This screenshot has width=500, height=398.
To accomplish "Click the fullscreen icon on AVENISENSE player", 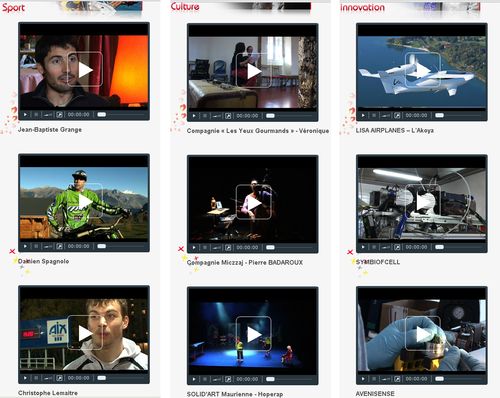I will [x=397, y=379].
